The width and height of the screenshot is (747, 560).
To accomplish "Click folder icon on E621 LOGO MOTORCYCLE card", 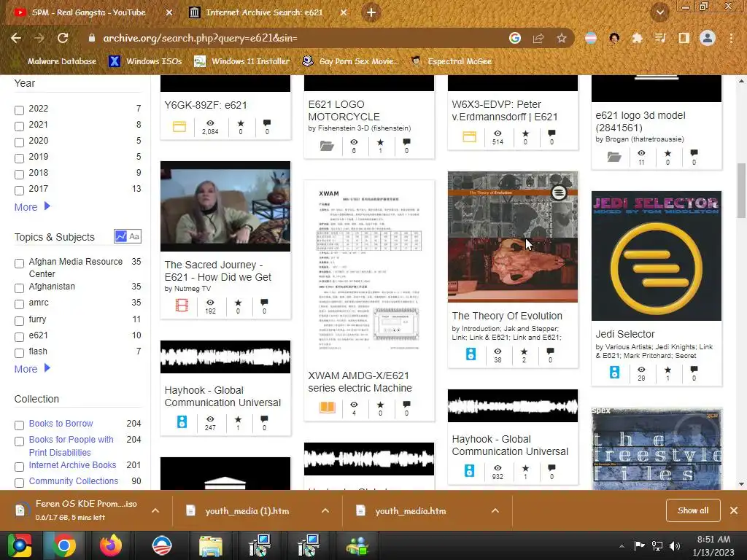I will point(327,145).
